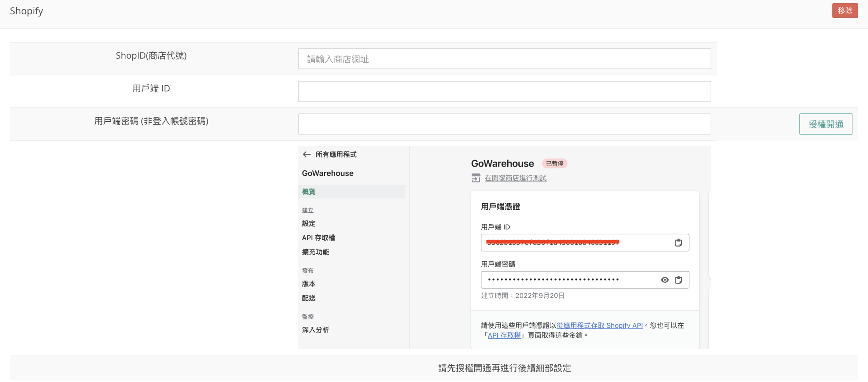This screenshot has height=382, width=868.
Task: Click the inline API 存取權 hyperlink
Action: 504,335
